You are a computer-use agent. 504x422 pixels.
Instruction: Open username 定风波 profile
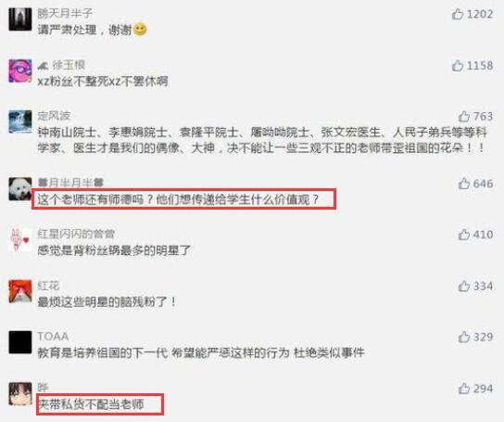(x=54, y=116)
